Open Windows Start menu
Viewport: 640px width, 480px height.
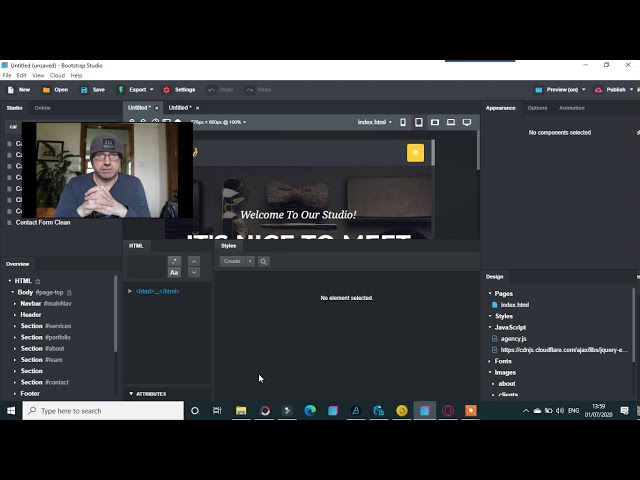pos(11,411)
